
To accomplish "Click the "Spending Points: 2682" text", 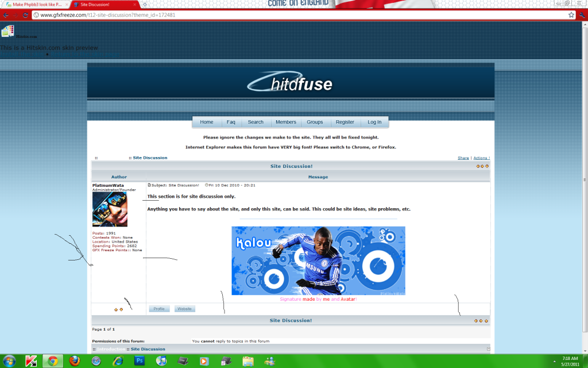I will pos(115,246).
